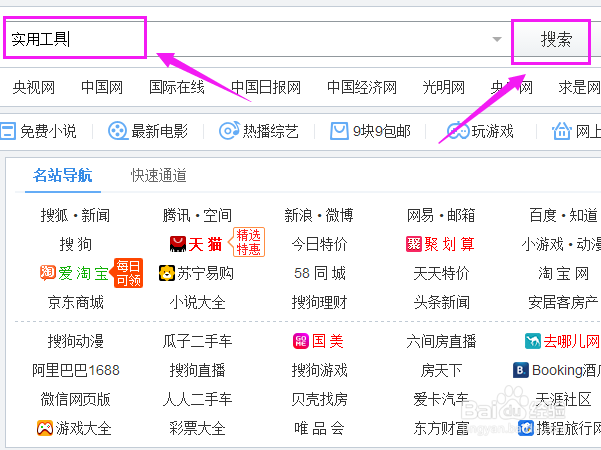Open the 中国网 link
The height and width of the screenshot is (450, 601).
pos(102,87)
